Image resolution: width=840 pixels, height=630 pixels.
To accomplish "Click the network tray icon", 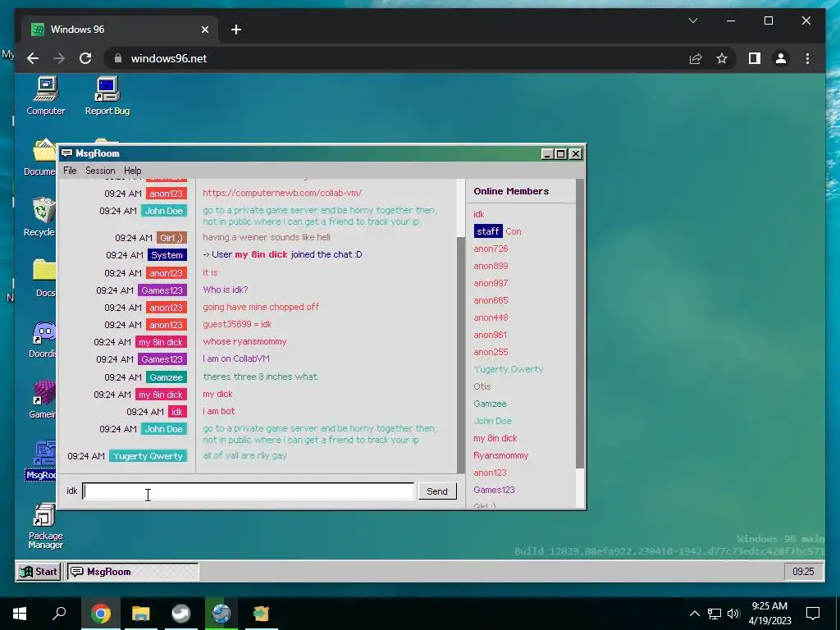I will coord(714,614).
